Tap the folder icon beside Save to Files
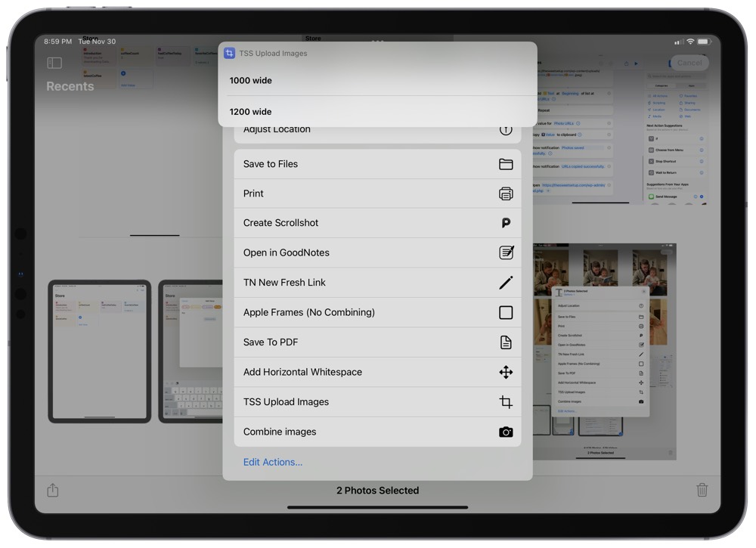 [507, 163]
